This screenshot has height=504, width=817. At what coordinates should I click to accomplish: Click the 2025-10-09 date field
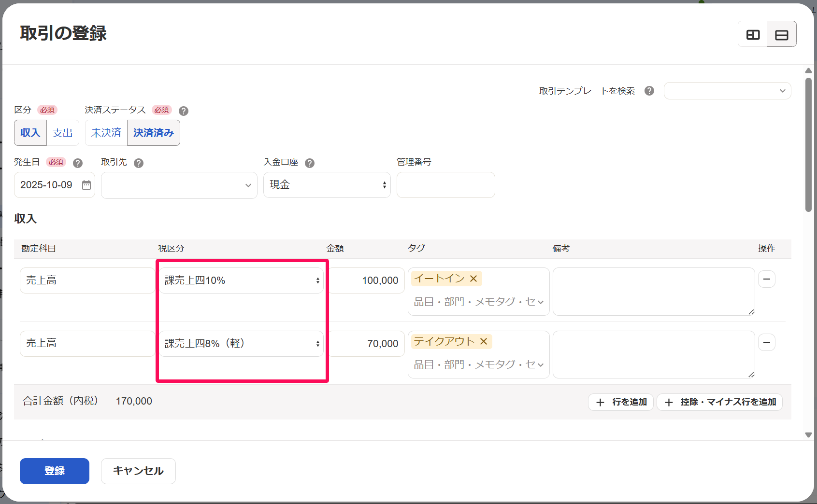[55, 185]
